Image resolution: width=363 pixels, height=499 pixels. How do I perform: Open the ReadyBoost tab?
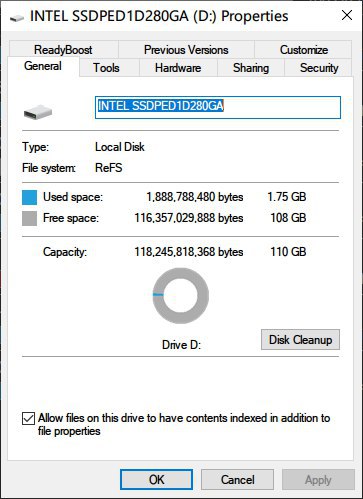coord(63,50)
